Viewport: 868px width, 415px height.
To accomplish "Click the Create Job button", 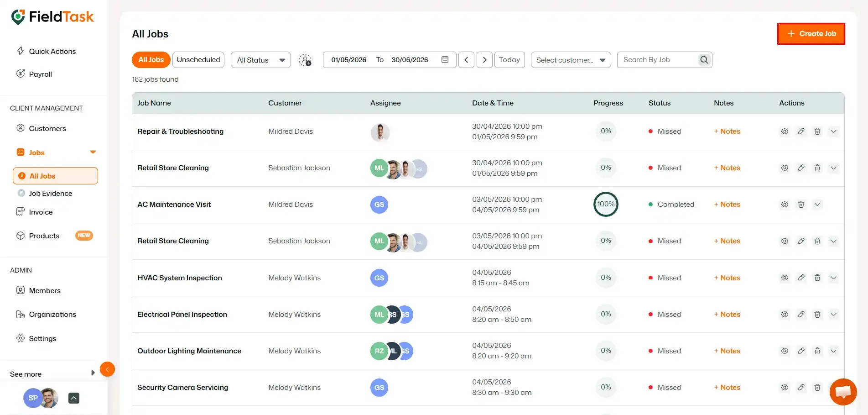I will pyautogui.click(x=811, y=34).
